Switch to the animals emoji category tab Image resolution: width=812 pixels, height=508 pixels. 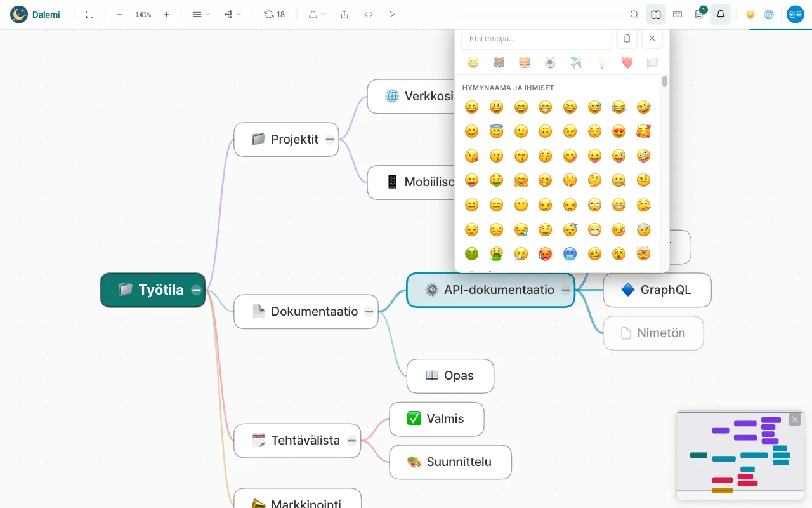tap(499, 62)
